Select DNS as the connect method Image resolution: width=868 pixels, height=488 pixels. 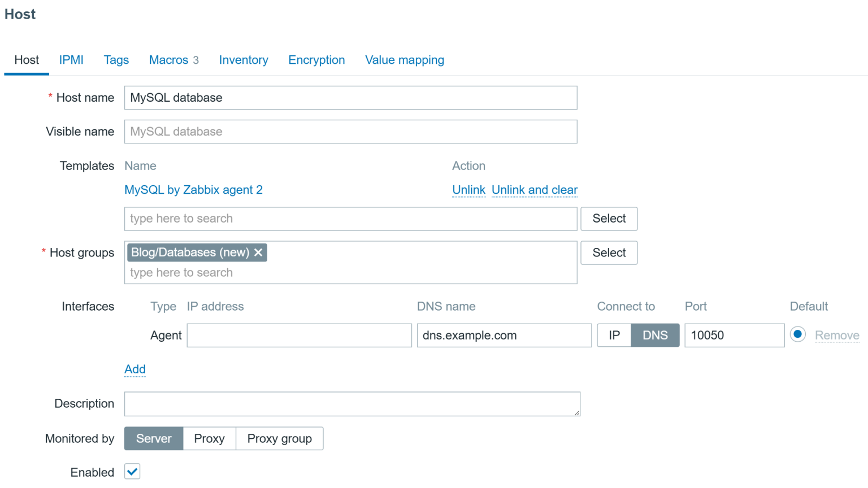(655, 335)
